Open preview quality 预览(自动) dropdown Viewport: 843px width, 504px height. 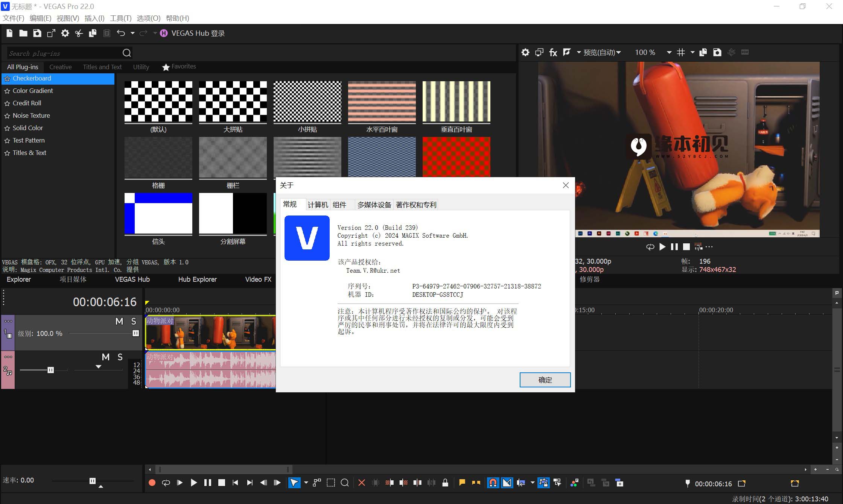(x=602, y=52)
